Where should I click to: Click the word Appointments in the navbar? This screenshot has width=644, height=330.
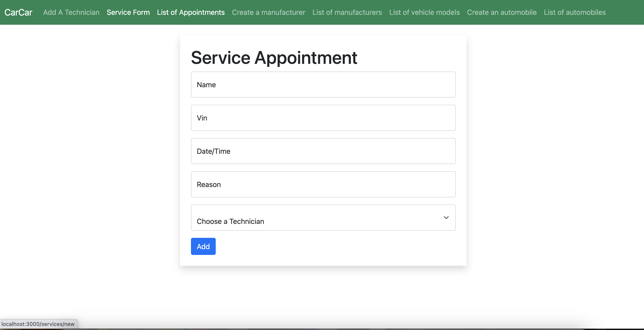tap(202, 12)
